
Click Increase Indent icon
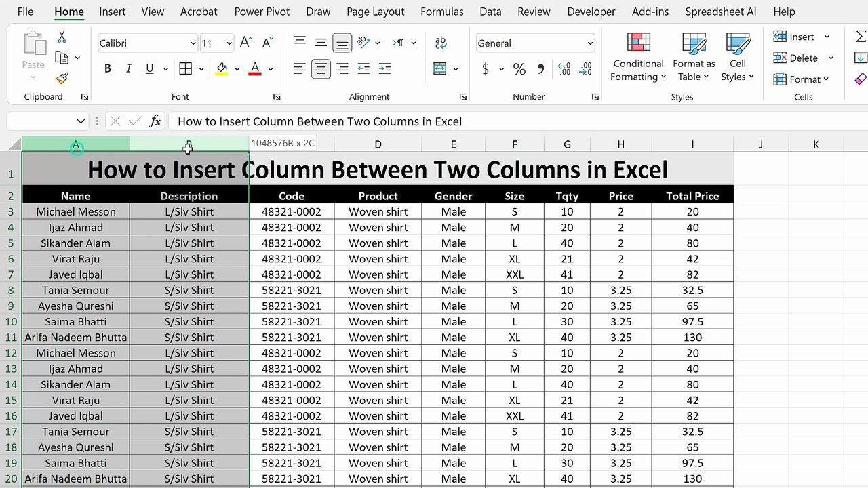(x=384, y=68)
